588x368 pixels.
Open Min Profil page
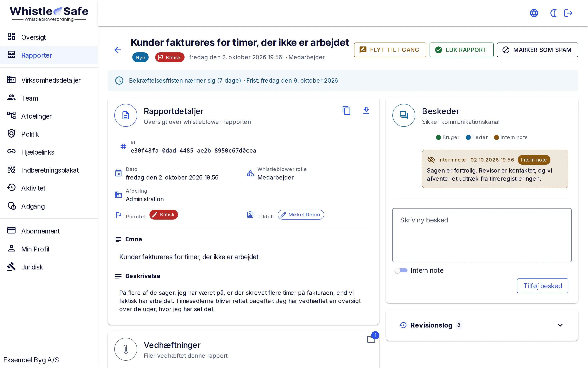click(49, 249)
